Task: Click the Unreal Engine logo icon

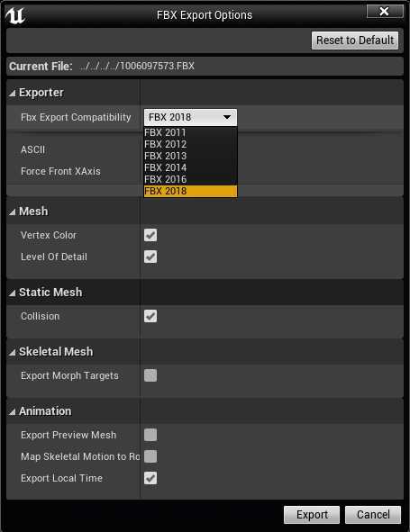Action: [x=15, y=15]
